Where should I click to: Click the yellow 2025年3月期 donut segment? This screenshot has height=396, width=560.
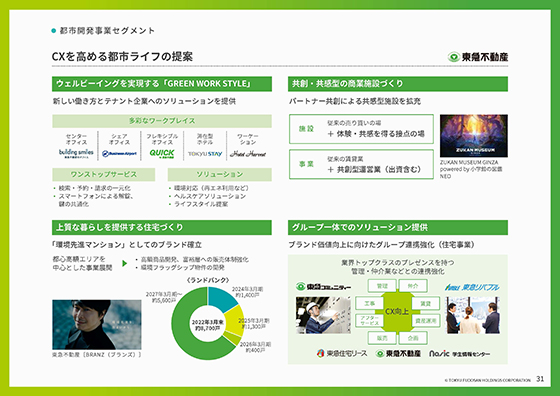point(235,321)
